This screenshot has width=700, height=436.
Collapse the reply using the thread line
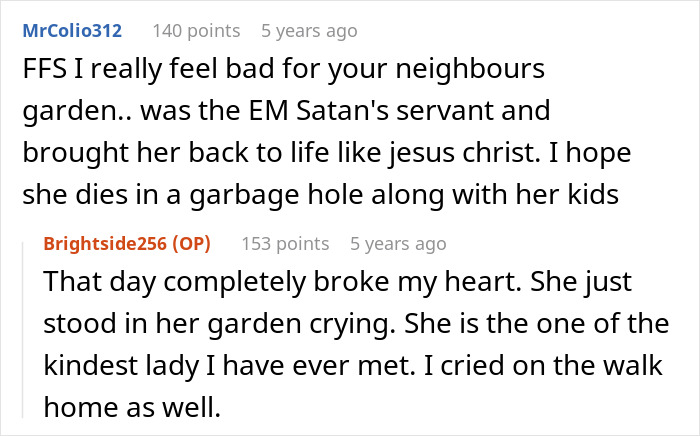click(24, 325)
